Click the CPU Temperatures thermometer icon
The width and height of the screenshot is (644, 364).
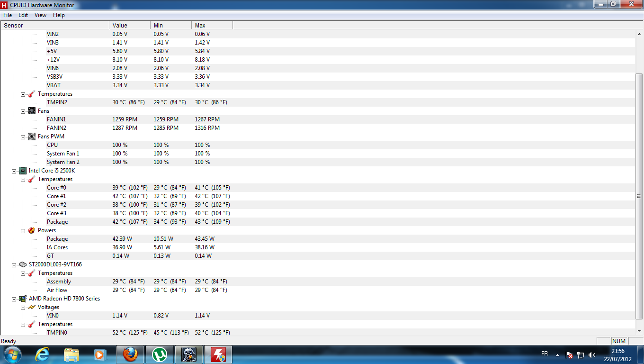tap(32, 179)
